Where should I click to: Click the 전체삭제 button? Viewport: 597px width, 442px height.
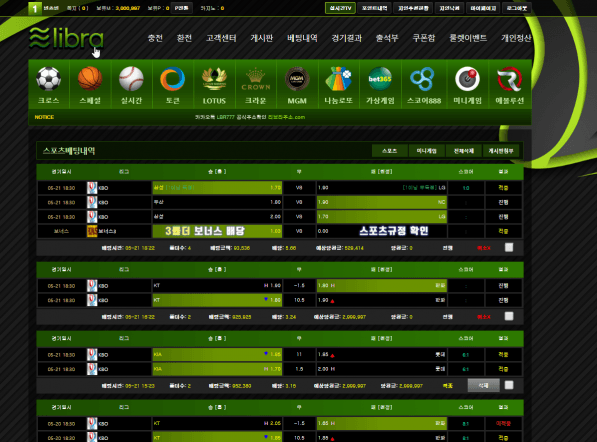point(464,151)
